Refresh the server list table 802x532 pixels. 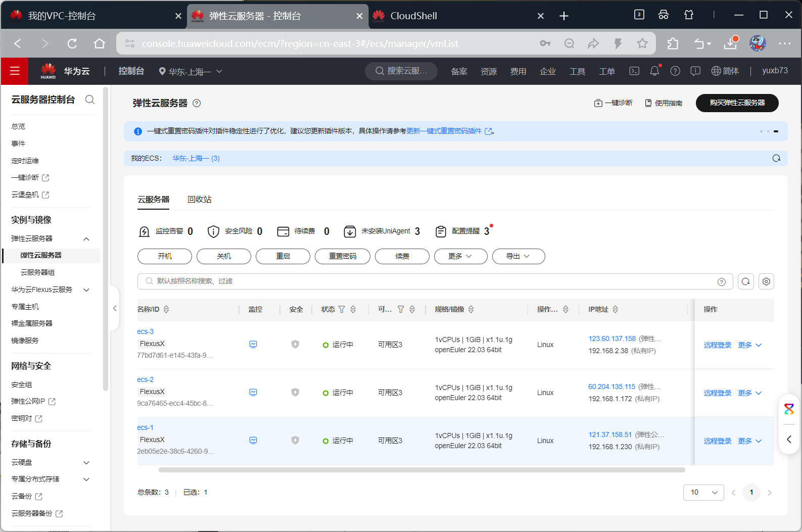tap(746, 281)
